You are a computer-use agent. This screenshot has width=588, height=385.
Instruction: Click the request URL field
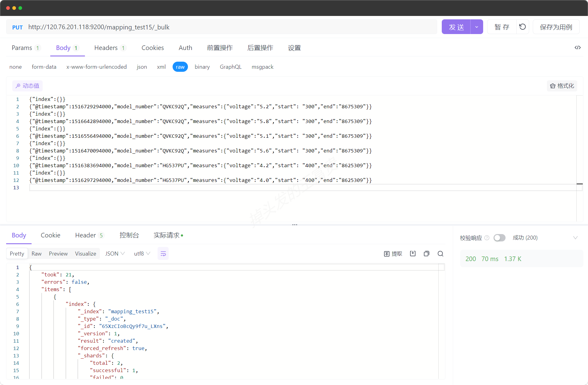pyautogui.click(x=231, y=27)
